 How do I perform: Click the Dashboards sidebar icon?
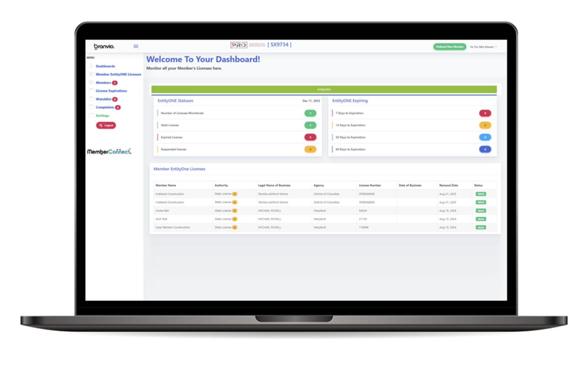tap(91, 66)
